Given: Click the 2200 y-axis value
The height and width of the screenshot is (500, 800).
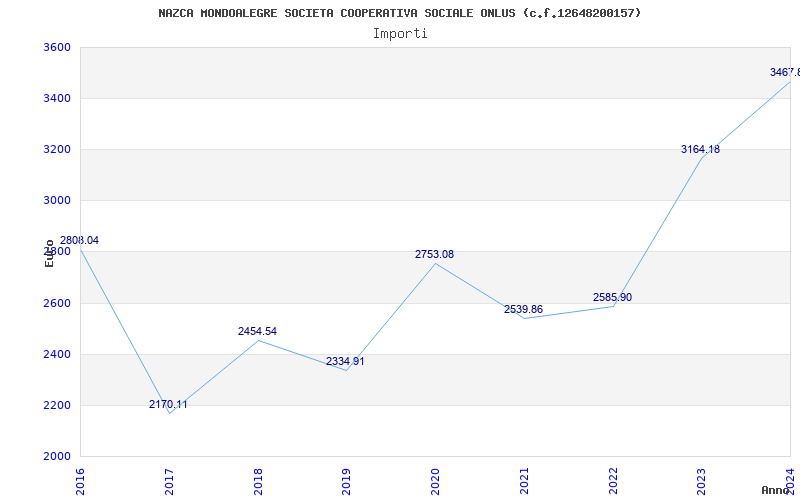Looking at the screenshot, I should [56, 406].
